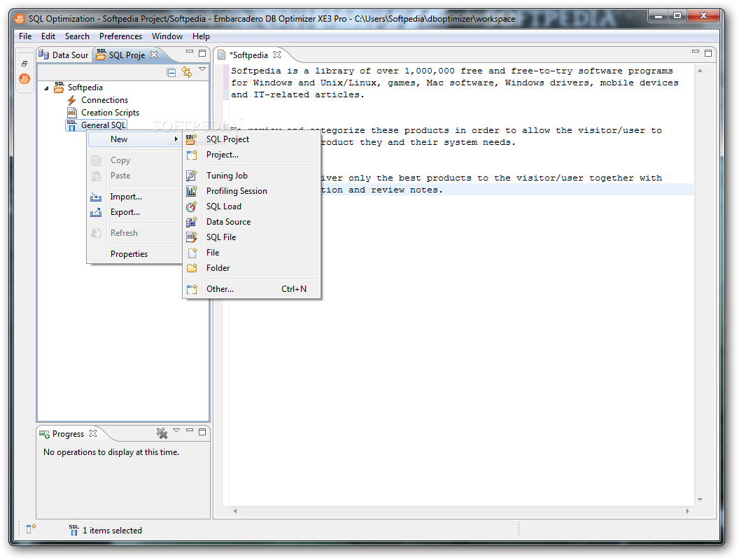Select the Creation Scripts tree item
This screenshot has width=739, height=560.
[110, 113]
